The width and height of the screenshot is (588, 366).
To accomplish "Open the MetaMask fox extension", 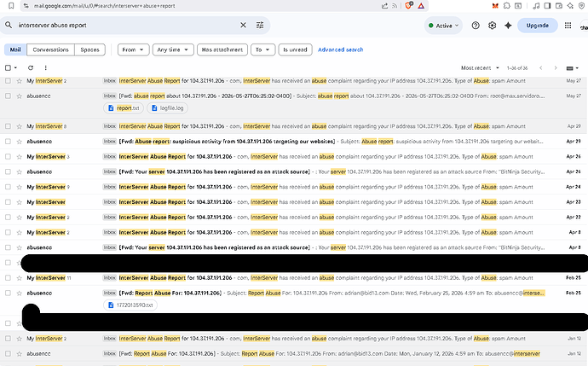I will click(495, 6).
